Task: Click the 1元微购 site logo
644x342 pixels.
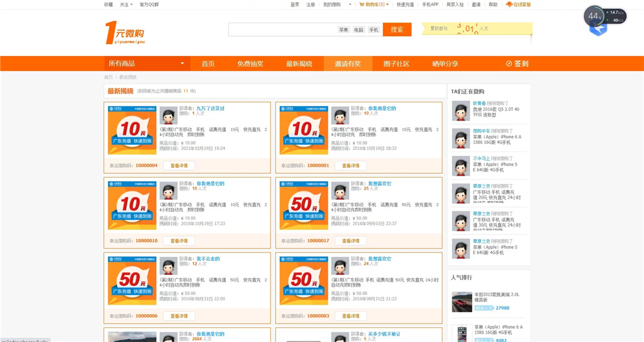Action: (125, 32)
